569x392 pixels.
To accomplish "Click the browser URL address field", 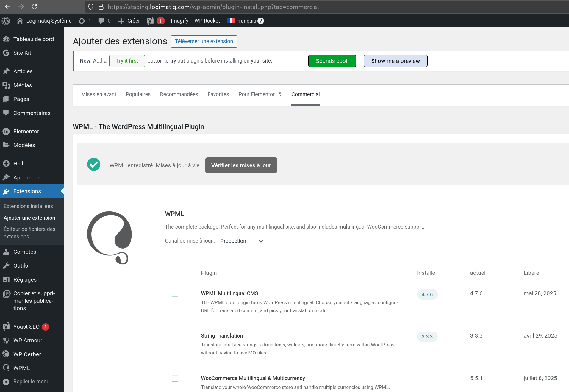I will (x=327, y=7).
